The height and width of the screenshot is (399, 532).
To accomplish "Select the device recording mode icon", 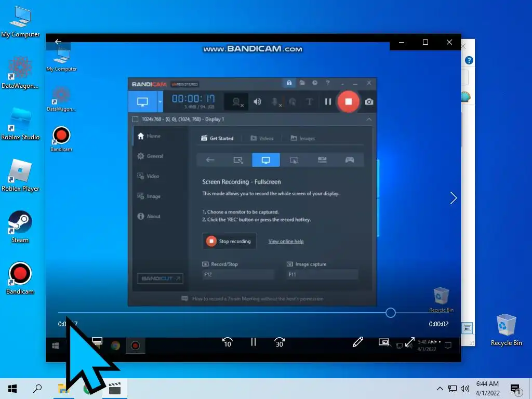I will (322, 160).
